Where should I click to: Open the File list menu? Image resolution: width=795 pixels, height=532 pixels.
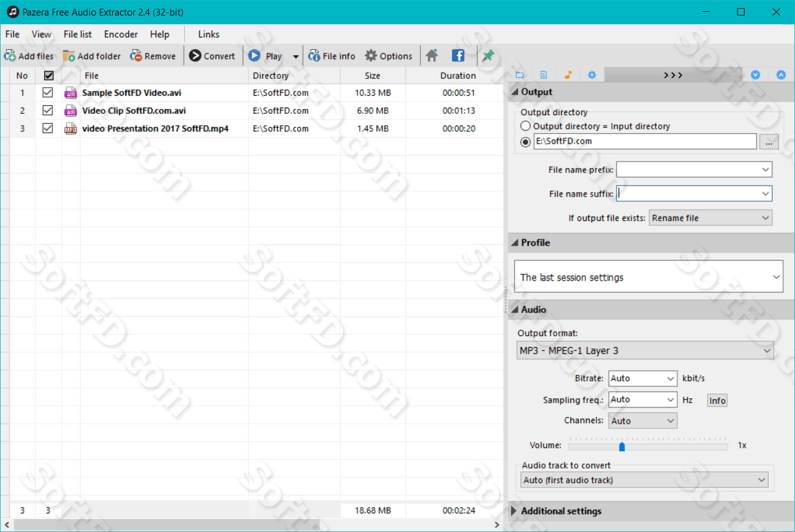pyautogui.click(x=78, y=34)
